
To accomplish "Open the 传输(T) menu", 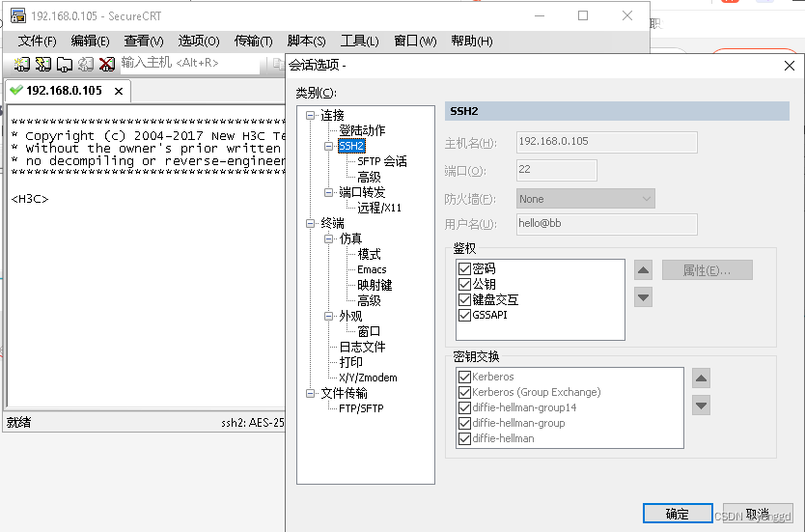I will point(253,42).
